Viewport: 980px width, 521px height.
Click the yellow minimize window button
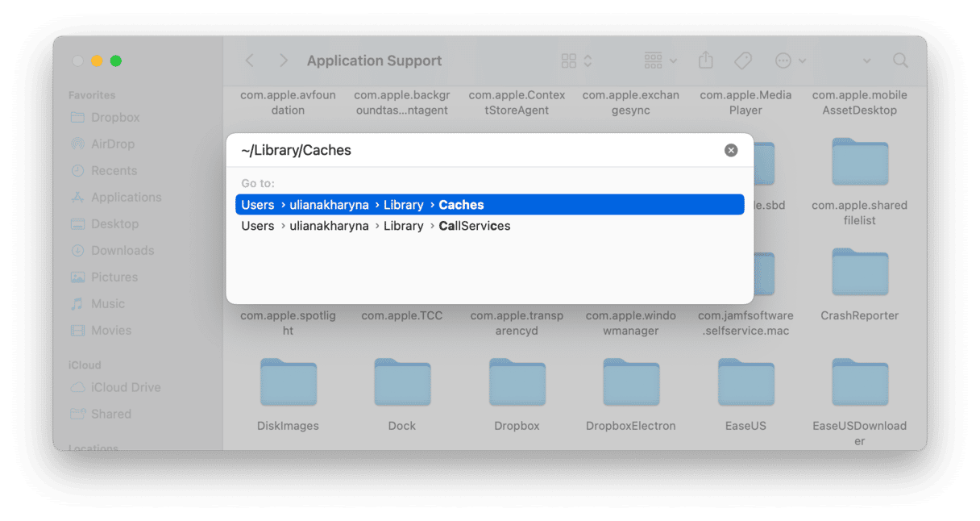97,60
